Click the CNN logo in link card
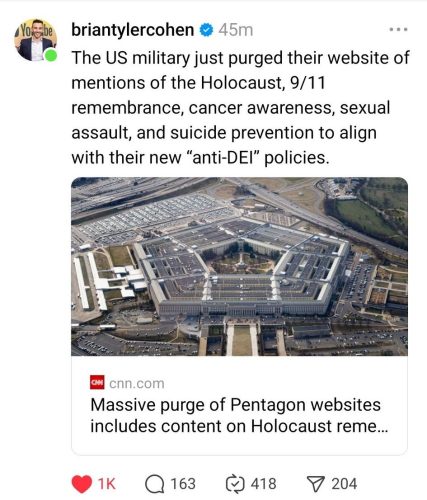The image size is (427, 500). tap(97, 383)
